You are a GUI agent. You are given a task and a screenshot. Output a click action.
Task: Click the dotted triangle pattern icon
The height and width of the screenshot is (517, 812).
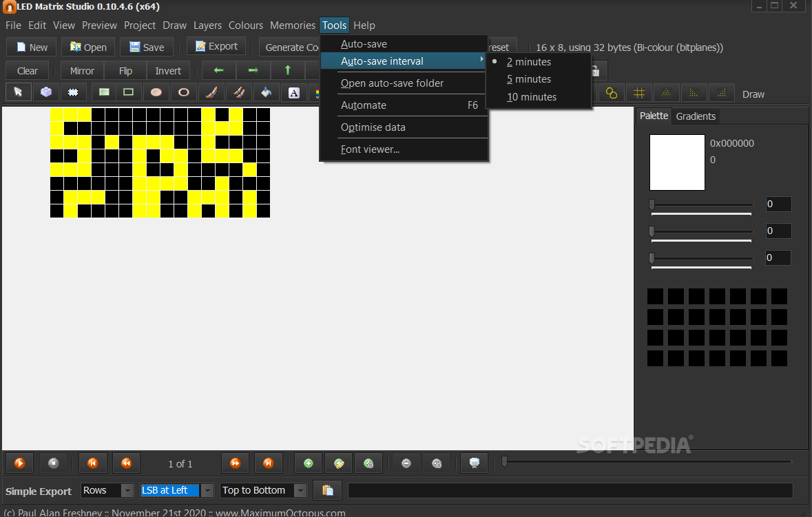click(667, 93)
